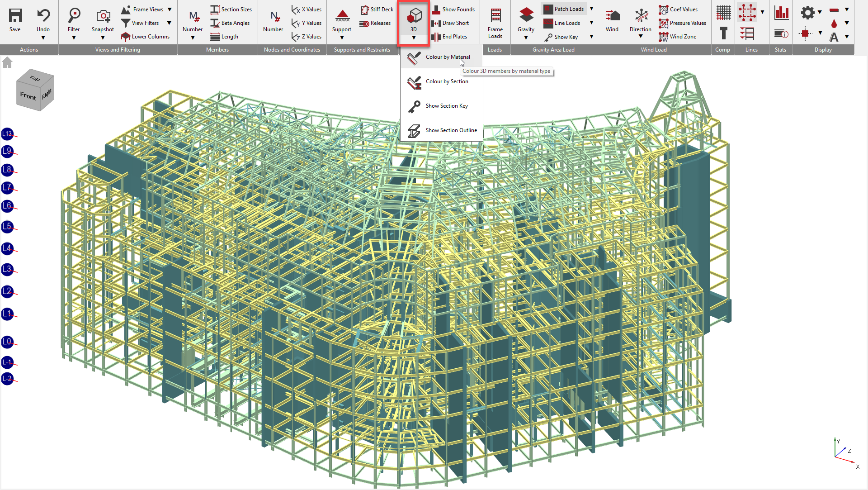This screenshot has height=490, width=868.
Task: Toggle the grid lines button in Lines
Action: pyautogui.click(x=747, y=13)
